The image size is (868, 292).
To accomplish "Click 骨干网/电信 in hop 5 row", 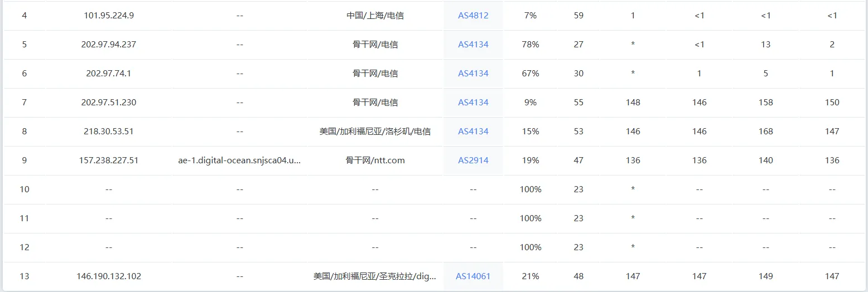I will [375, 45].
